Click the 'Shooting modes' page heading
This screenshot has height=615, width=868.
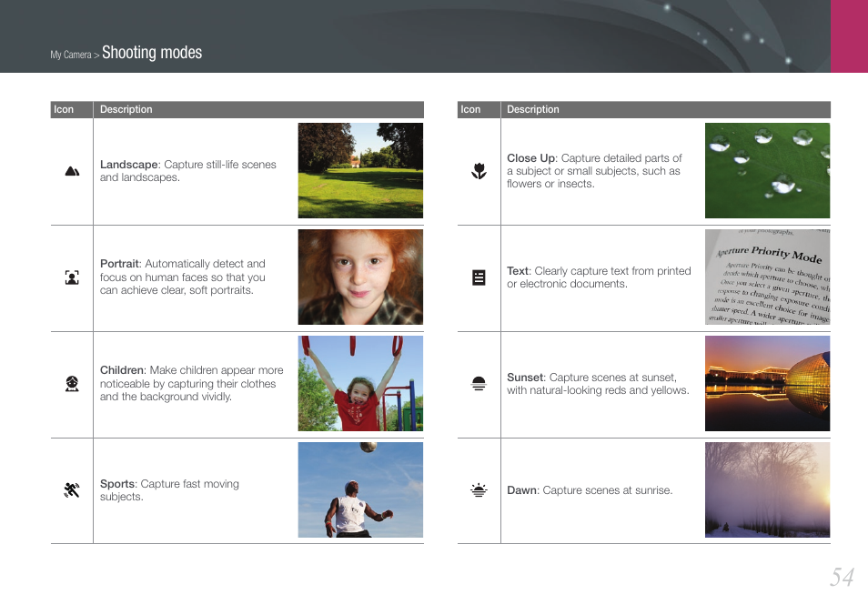tap(152, 53)
